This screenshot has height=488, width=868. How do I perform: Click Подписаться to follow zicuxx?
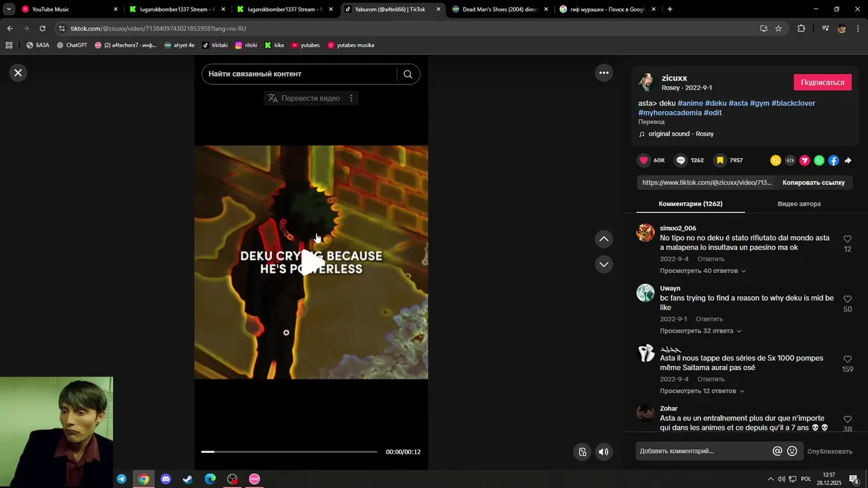point(823,82)
